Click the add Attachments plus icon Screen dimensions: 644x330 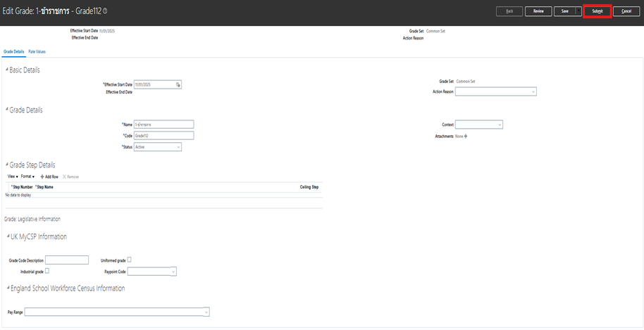[466, 136]
